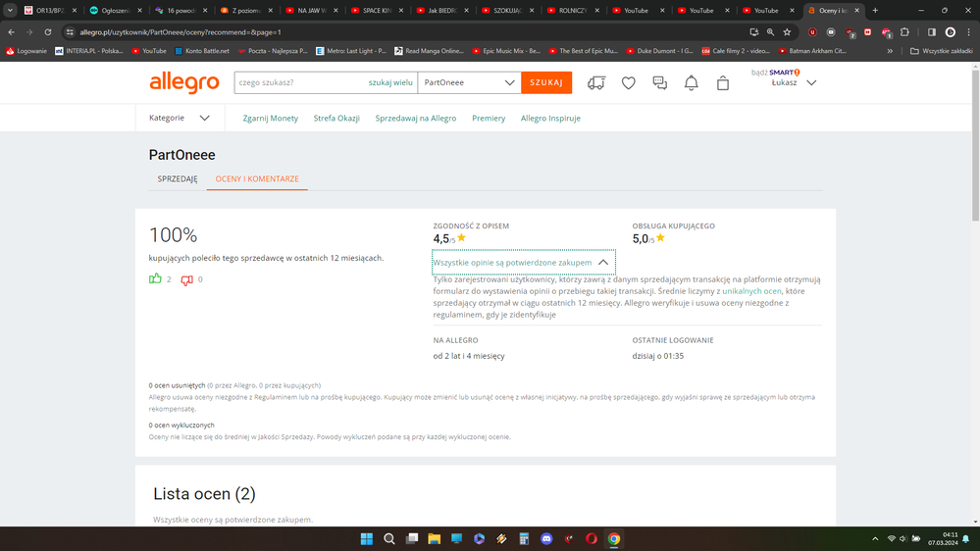The image size is (980, 551).
Task: Open Chrome zoom magnifier in address bar
Action: 771,31
